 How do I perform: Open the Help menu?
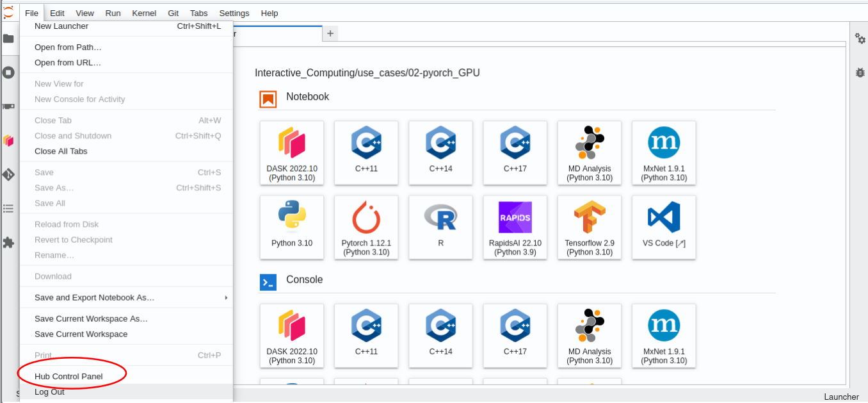[x=269, y=13]
